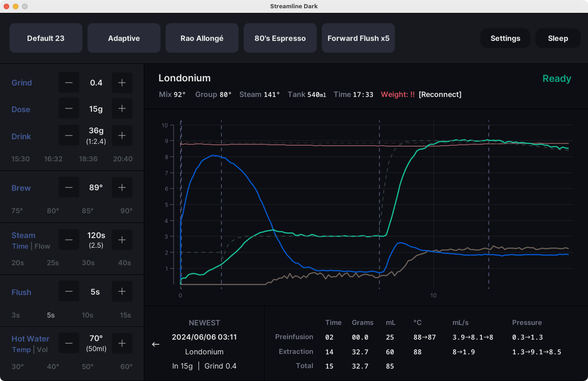Switch Hot Water setting to Vol
The image size is (588, 381).
[42, 350]
